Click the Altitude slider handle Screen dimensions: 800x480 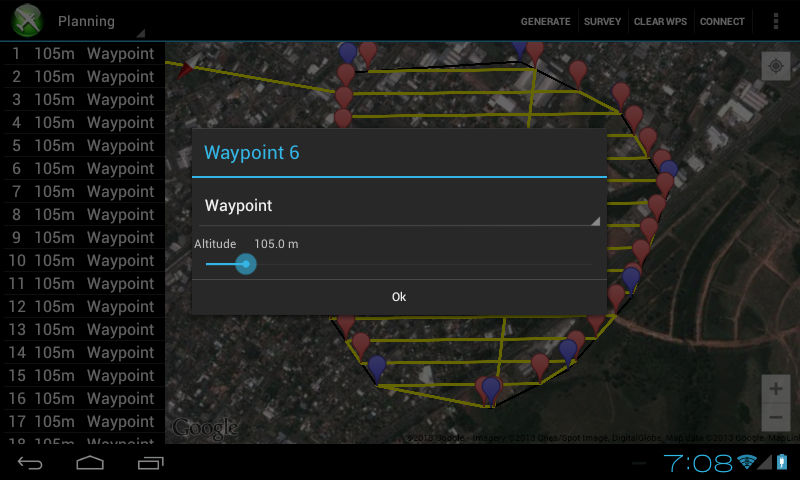tap(246, 264)
